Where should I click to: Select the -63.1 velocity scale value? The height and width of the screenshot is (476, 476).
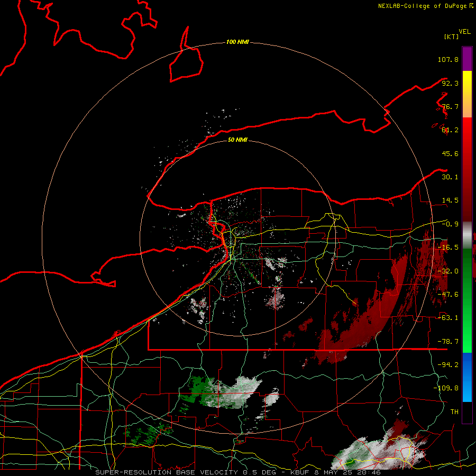[x=448, y=318]
